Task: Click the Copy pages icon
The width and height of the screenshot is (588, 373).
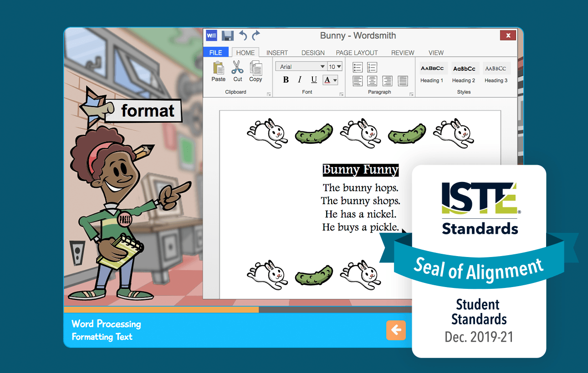Action: click(256, 68)
